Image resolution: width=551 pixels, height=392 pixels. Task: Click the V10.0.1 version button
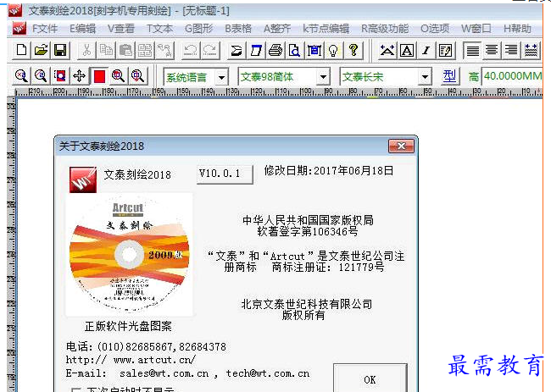225,174
